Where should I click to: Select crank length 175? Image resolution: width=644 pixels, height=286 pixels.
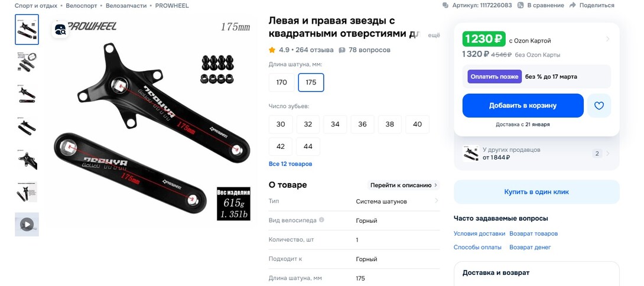[x=311, y=82]
